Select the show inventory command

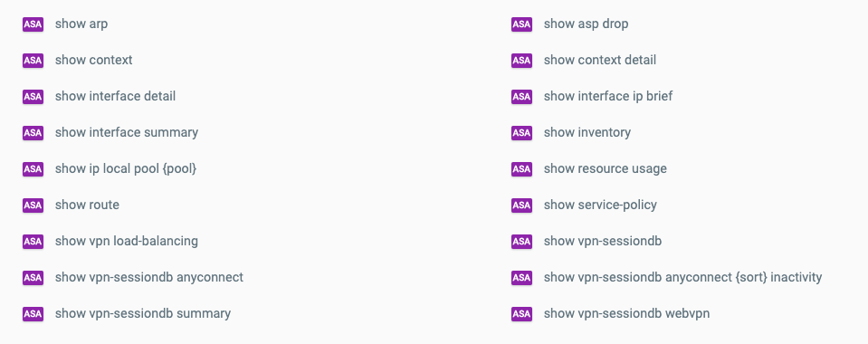point(587,132)
